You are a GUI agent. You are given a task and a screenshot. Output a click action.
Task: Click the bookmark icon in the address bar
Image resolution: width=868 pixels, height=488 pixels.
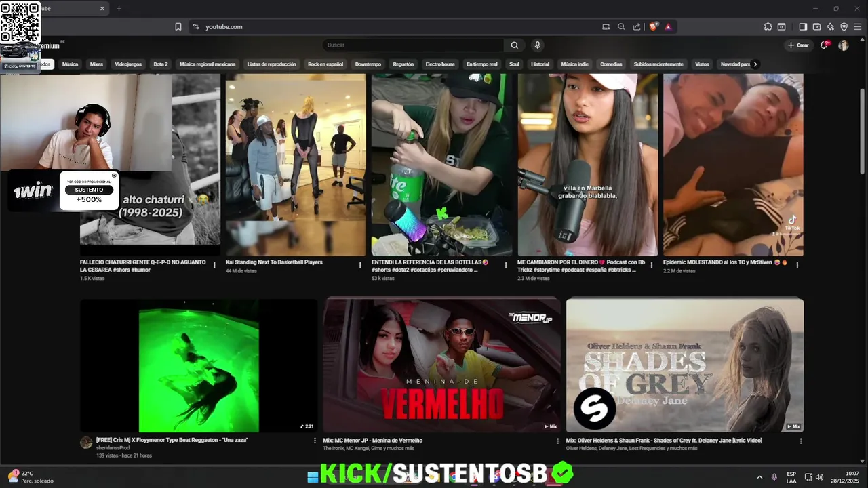[x=178, y=26]
